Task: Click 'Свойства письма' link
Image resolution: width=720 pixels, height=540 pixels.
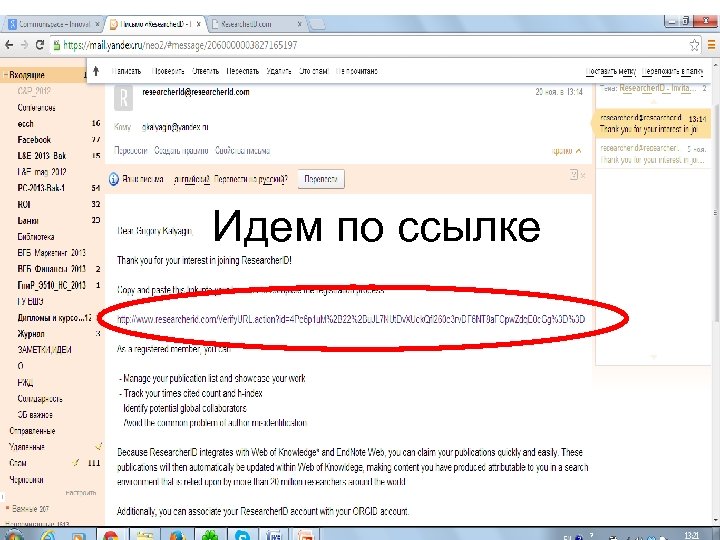Action: [x=242, y=151]
